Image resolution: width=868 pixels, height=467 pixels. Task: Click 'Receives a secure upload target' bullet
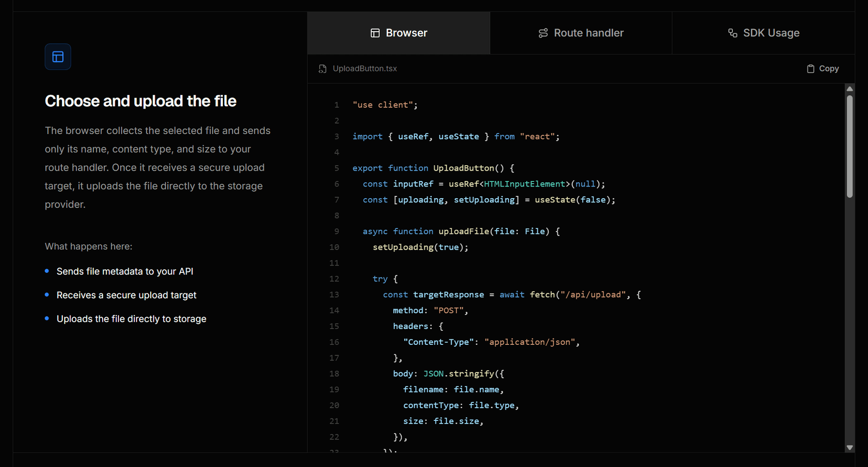127,295
